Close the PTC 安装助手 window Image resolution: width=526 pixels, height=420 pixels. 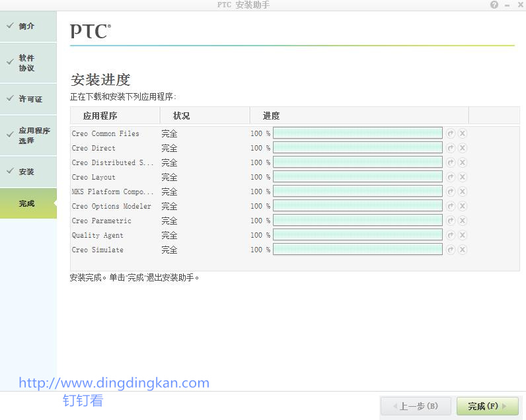tap(520, 5)
